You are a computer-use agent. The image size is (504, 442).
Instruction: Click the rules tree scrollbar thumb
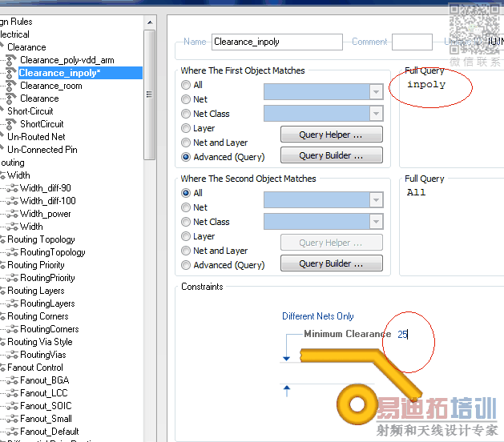[150, 94]
